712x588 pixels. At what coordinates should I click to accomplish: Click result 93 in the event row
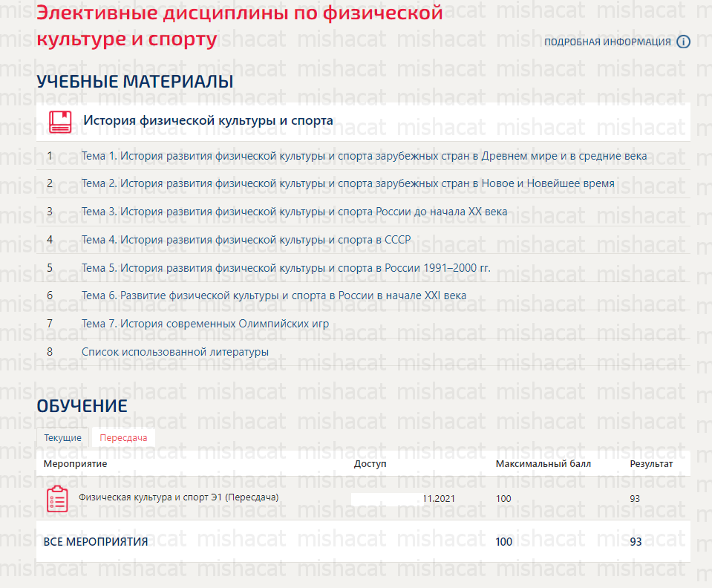point(635,499)
